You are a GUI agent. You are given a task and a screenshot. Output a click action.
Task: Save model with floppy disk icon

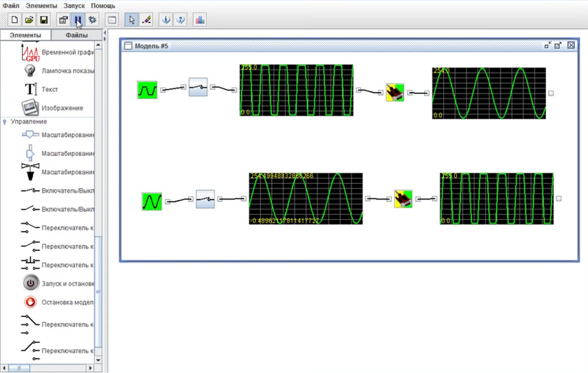pos(44,20)
